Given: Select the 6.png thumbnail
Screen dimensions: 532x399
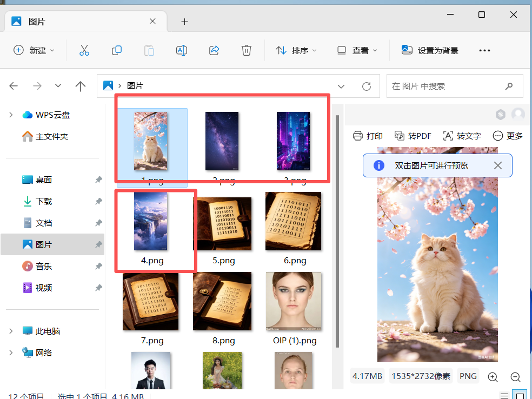Looking at the screenshot, I should pos(294,221).
